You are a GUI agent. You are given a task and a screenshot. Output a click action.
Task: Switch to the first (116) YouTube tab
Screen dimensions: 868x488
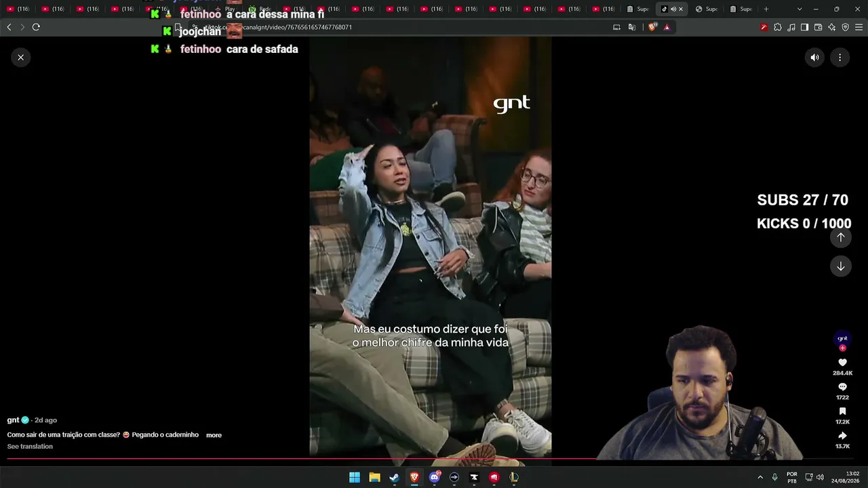point(18,9)
